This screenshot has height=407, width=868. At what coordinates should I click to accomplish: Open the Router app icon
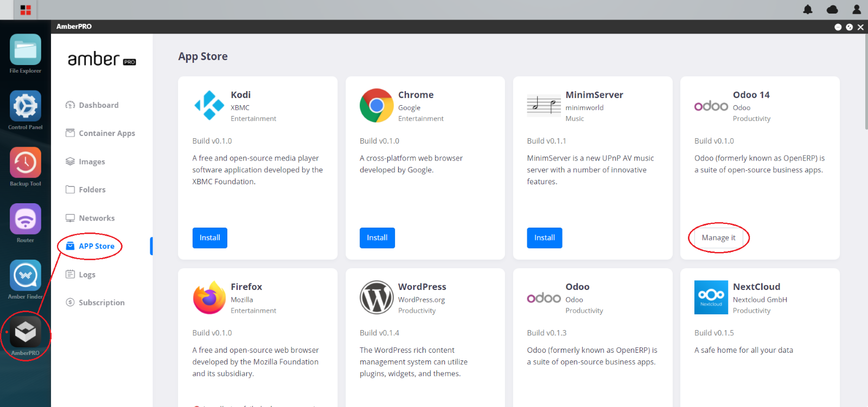tap(25, 219)
